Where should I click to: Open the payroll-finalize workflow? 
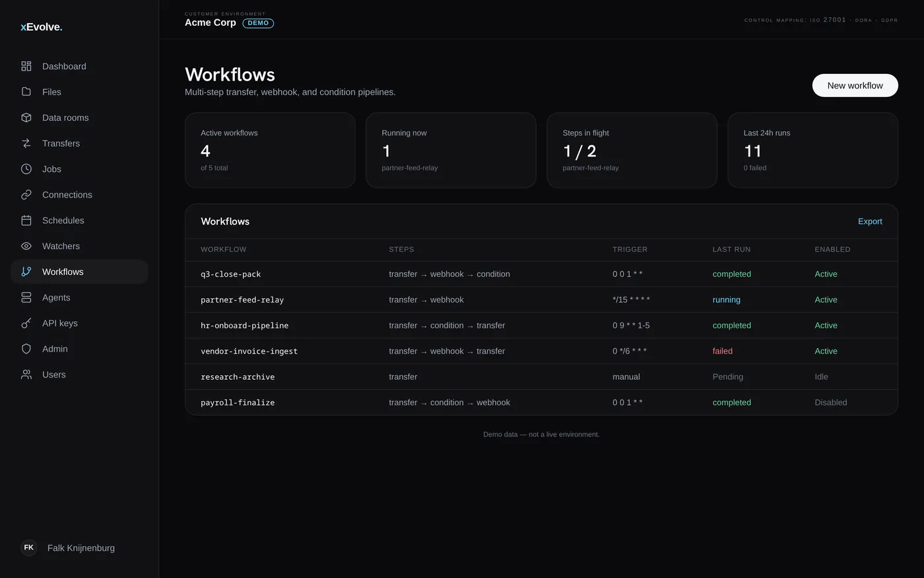tap(238, 403)
